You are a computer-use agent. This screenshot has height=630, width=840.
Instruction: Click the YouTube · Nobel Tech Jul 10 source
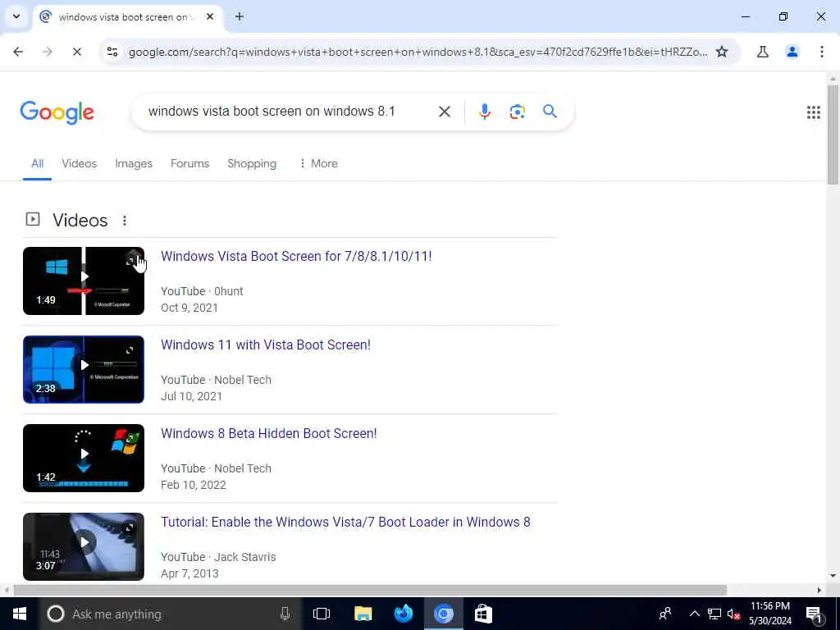pos(216,380)
